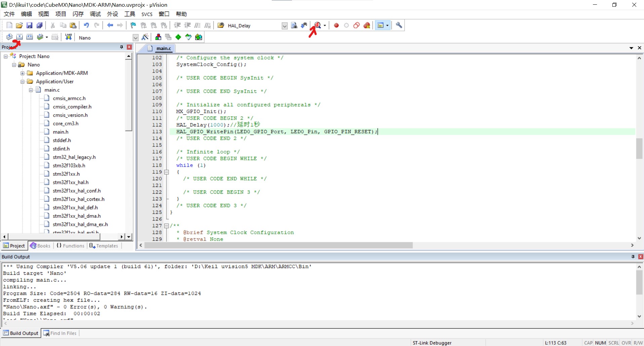Collapse the main.c file node
This screenshot has height=346, width=644.
click(x=31, y=90)
